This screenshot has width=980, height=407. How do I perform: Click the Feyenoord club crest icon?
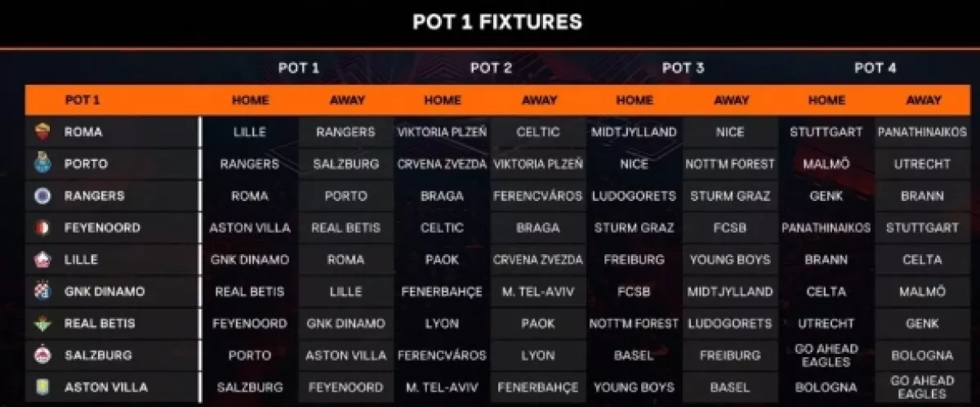click(42, 228)
